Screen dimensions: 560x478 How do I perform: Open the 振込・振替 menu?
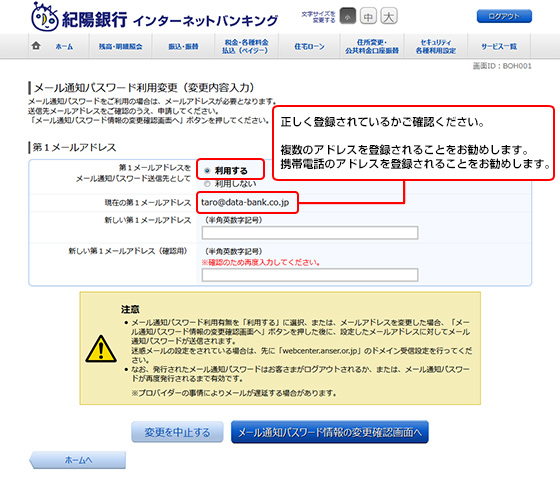183,46
